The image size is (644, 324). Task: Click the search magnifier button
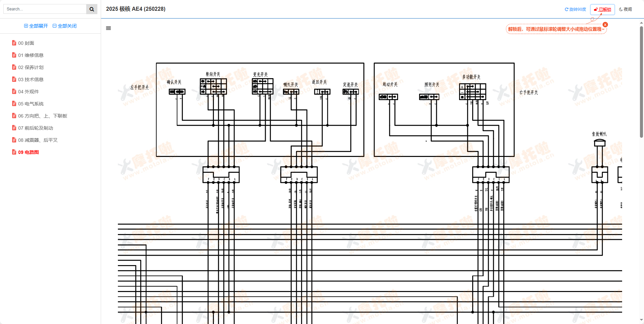tap(92, 9)
